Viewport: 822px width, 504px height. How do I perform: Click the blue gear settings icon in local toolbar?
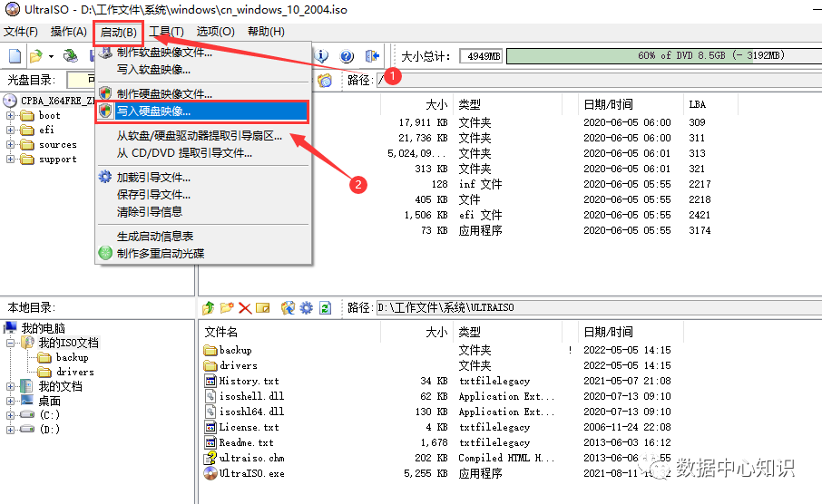click(306, 307)
